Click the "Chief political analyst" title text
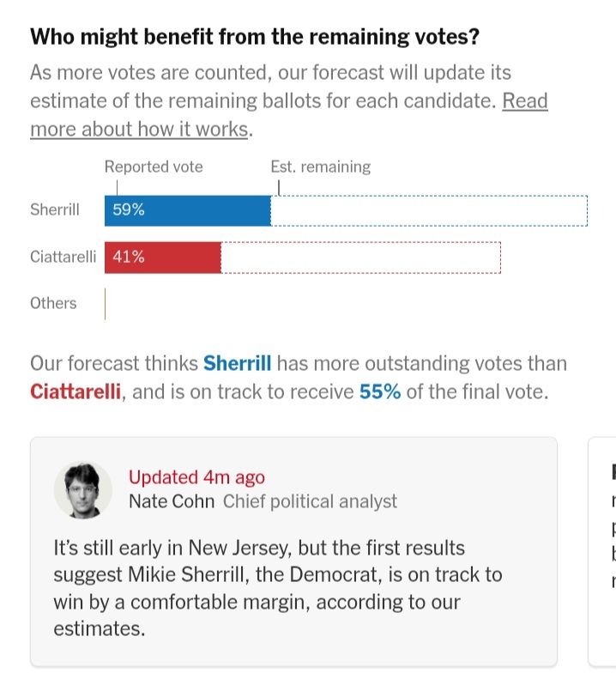The width and height of the screenshot is (616, 679). pyautogui.click(x=310, y=501)
